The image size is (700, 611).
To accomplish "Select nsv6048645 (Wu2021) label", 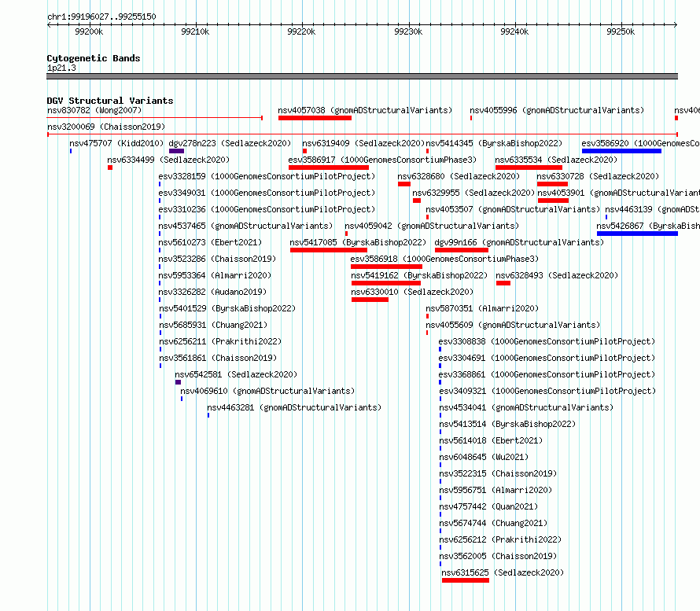I will 484,457.
